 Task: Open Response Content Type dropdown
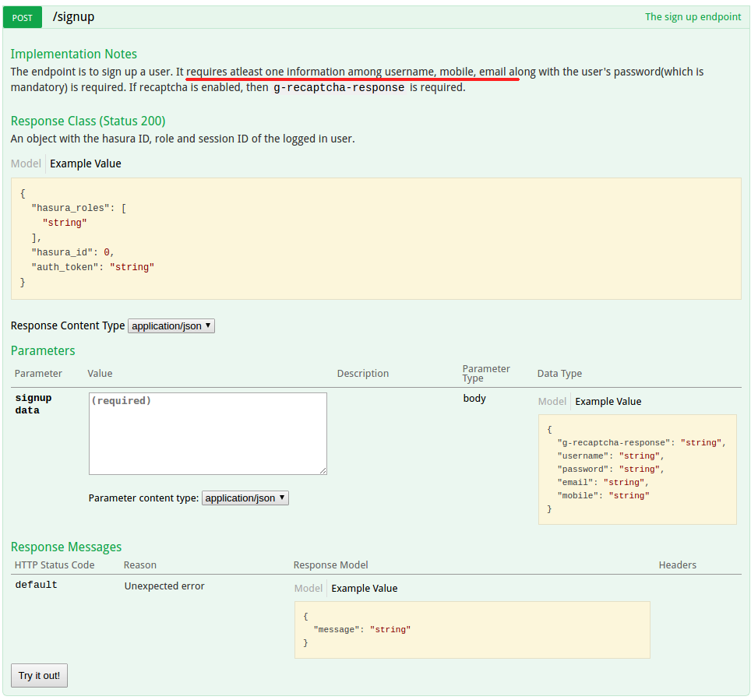(x=171, y=325)
